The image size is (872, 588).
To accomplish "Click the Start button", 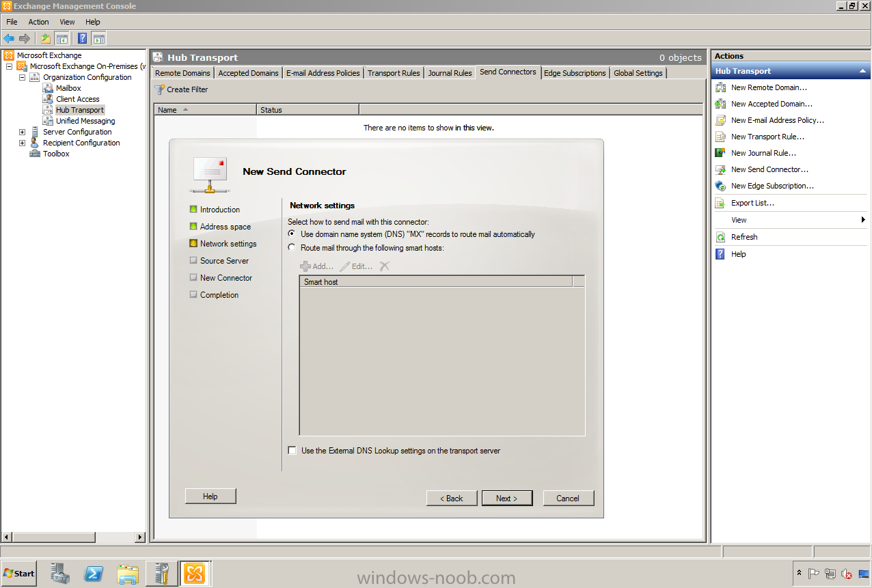I will pos(19,574).
